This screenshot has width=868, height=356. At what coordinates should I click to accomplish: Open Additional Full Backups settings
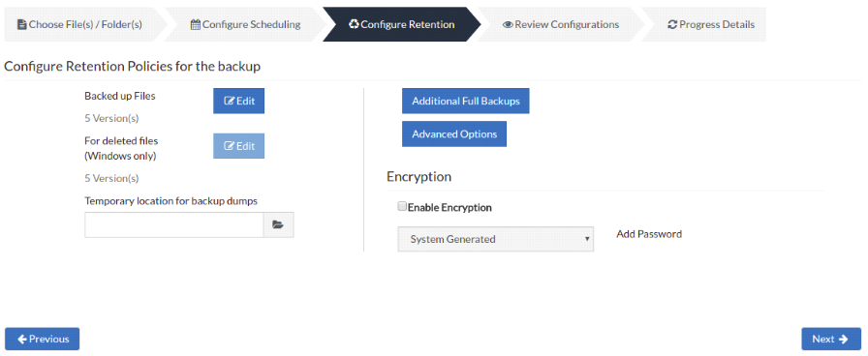466,102
